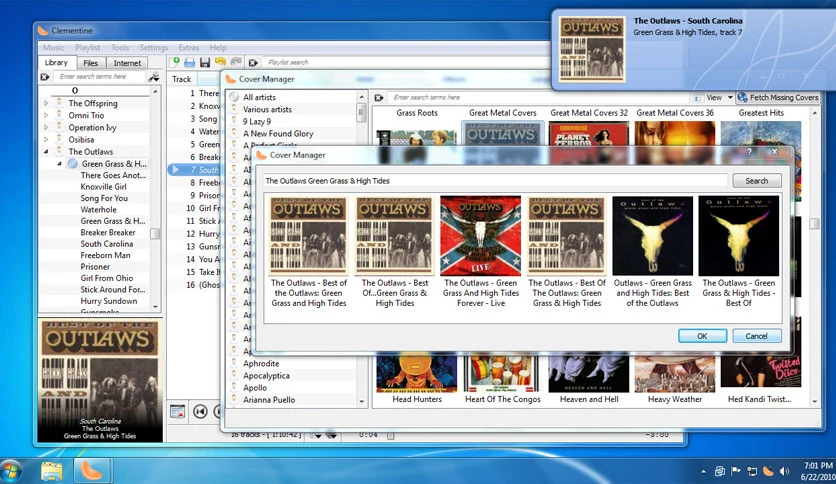Show hidden system tray icons
The image size is (836, 484).
(x=703, y=471)
